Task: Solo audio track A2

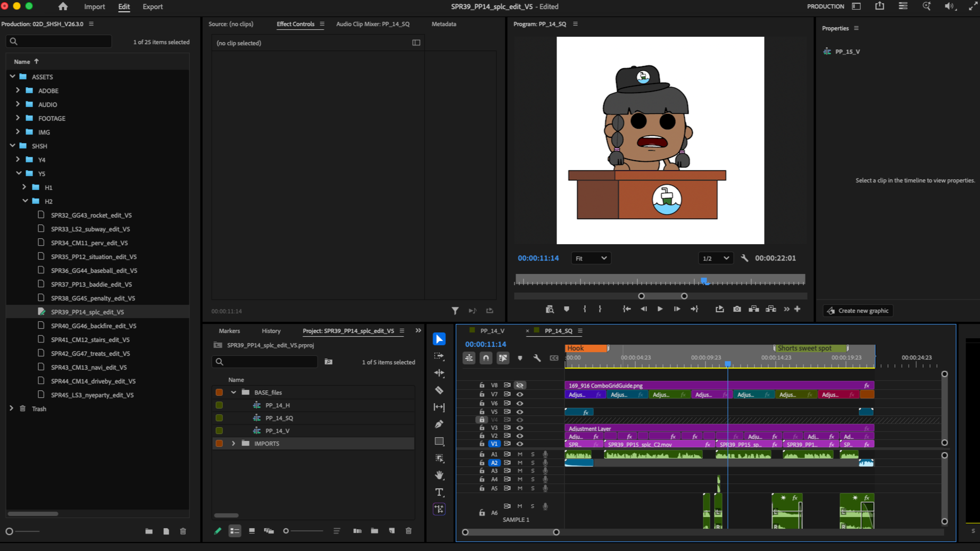Action: pyautogui.click(x=533, y=463)
